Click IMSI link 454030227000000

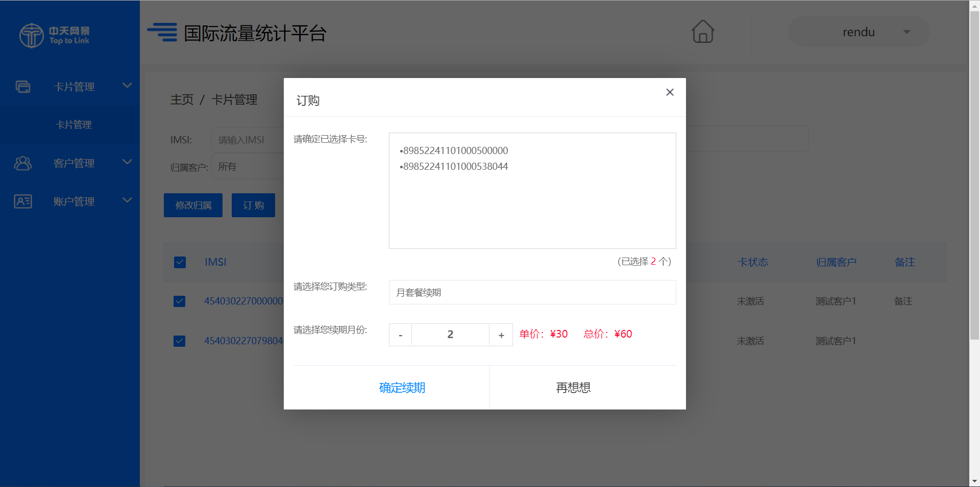click(243, 301)
